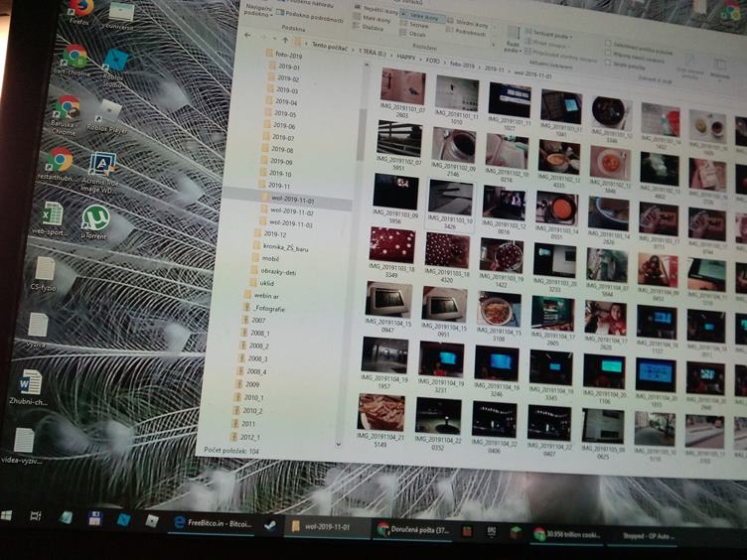Open the videa-vyzv text file icon
Screen dimensions: 747x560
(23, 446)
